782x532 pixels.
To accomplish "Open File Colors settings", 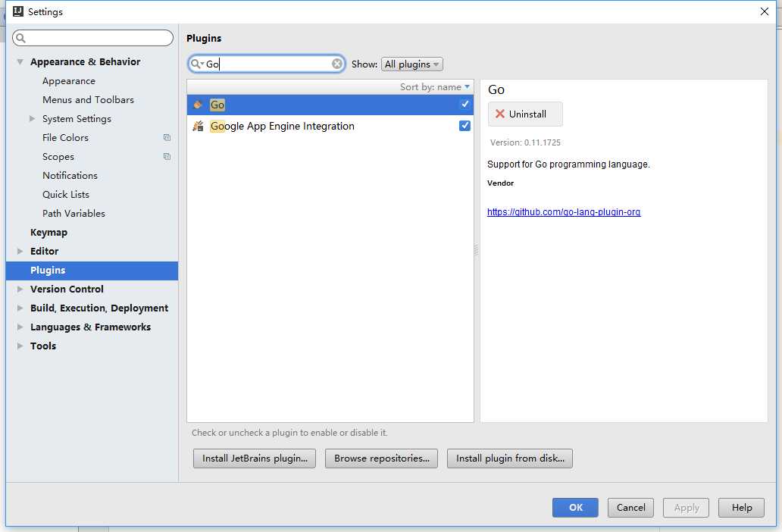I will 65,138.
